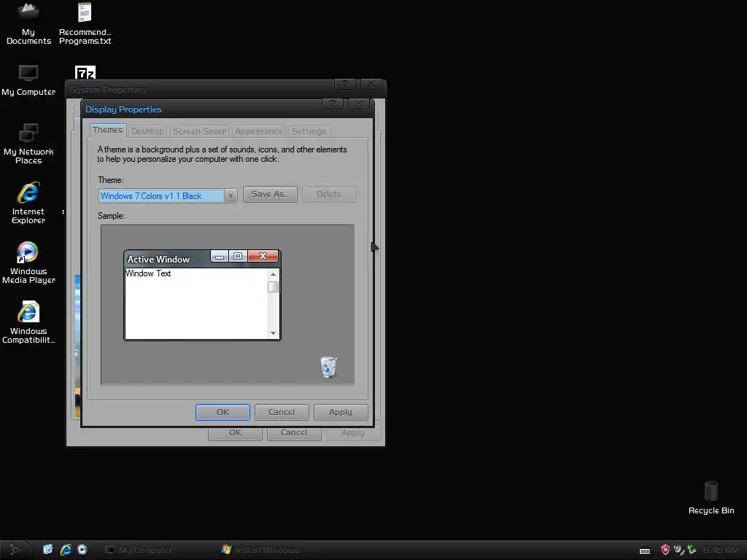The height and width of the screenshot is (560, 747).
Task: Click the red security shield tray icon
Action: (665, 550)
